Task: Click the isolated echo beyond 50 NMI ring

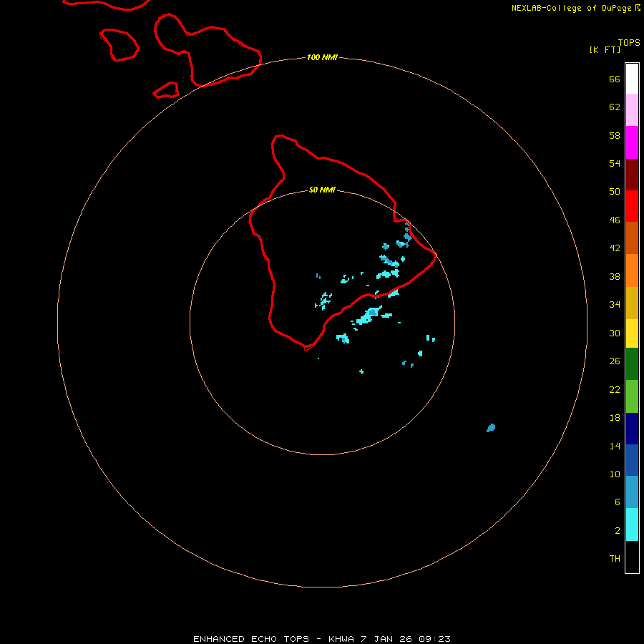Action: (x=491, y=428)
